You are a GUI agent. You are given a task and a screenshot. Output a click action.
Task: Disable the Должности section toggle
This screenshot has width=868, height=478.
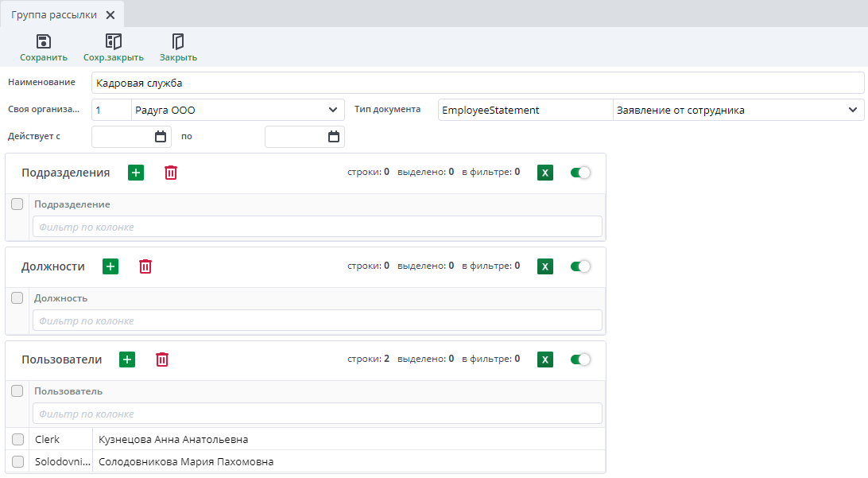click(x=580, y=266)
